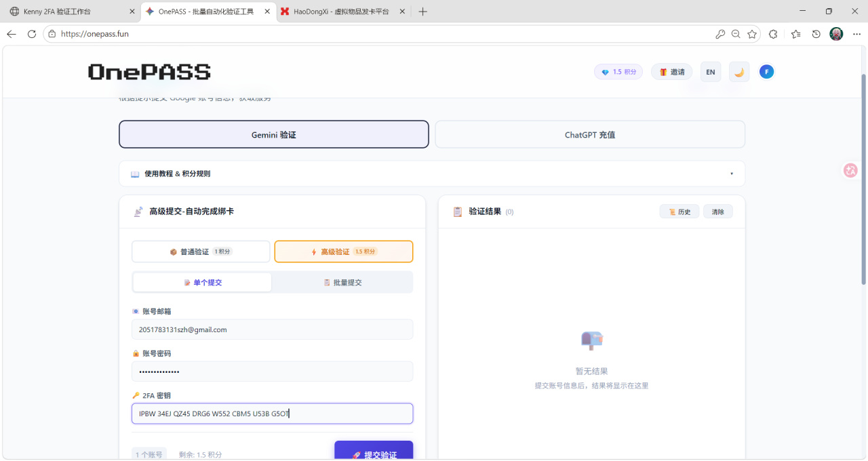Click the 高级提交-自动完成绑卡 heading
The image size is (868, 461).
point(192,212)
